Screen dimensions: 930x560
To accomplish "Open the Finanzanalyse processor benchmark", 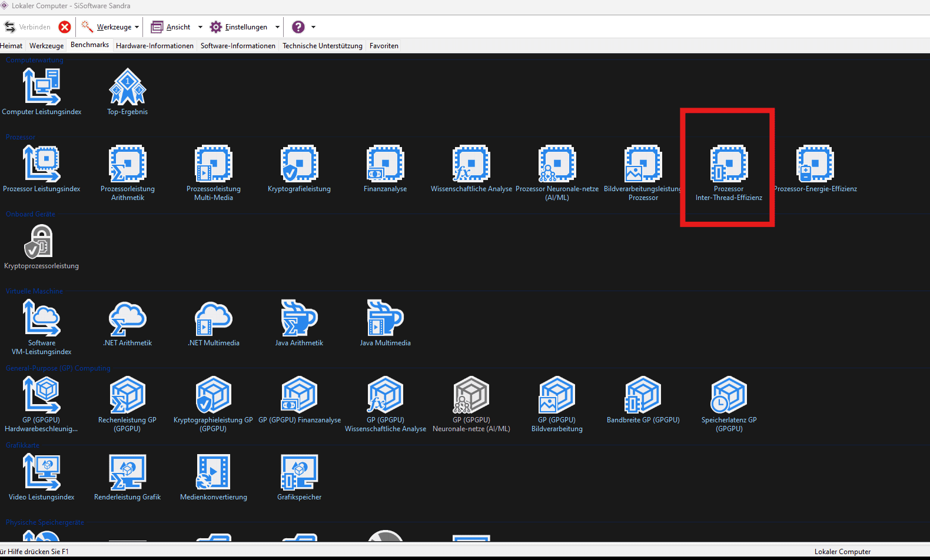I will pos(386,168).
